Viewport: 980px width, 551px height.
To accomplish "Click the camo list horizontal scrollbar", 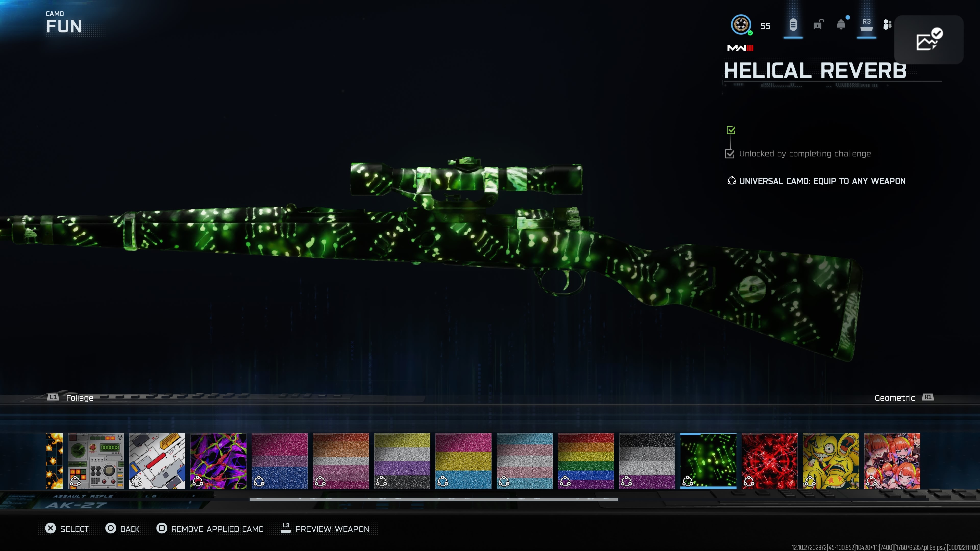I will pos(434,499).
